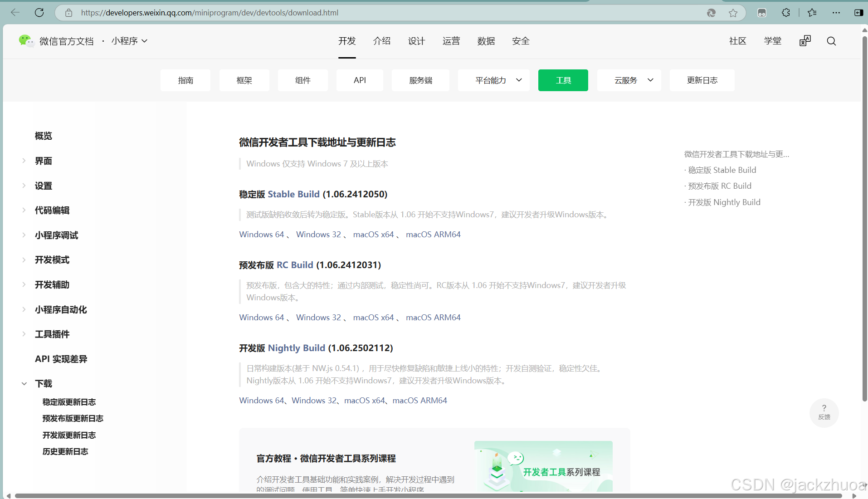The height and width of the screenshot is (499, 868).
Task: Open 概览 in the sidebar
Action: (x=44, y=136)
